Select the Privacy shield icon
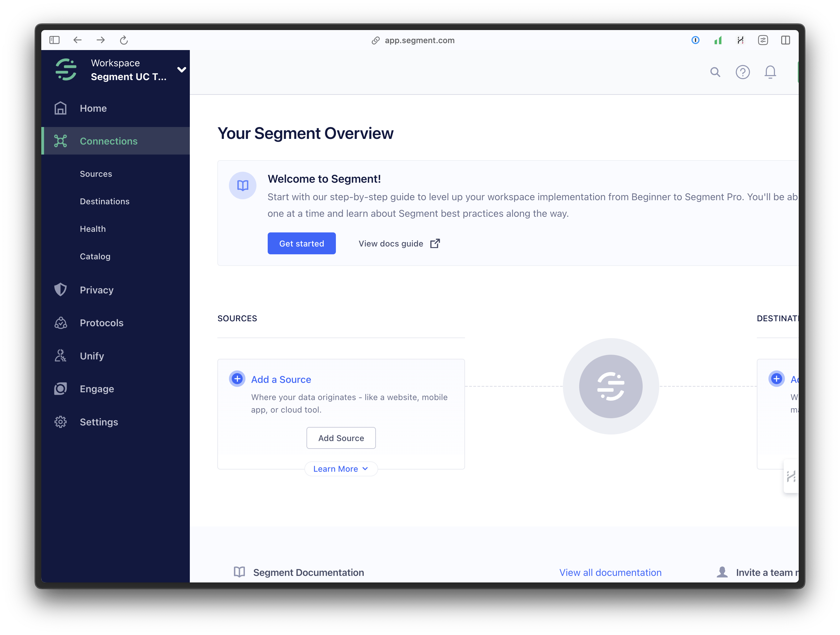840x635 pixels. [61, 289]
